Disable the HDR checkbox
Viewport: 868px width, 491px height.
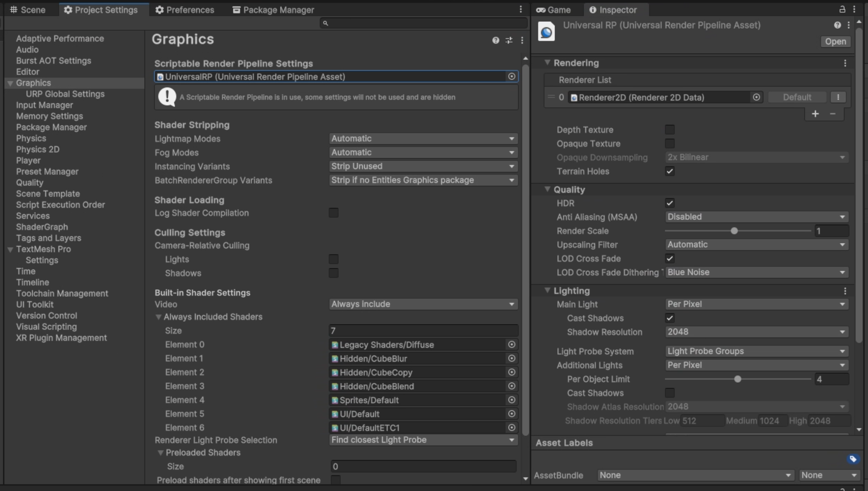(x=669, y=203)
